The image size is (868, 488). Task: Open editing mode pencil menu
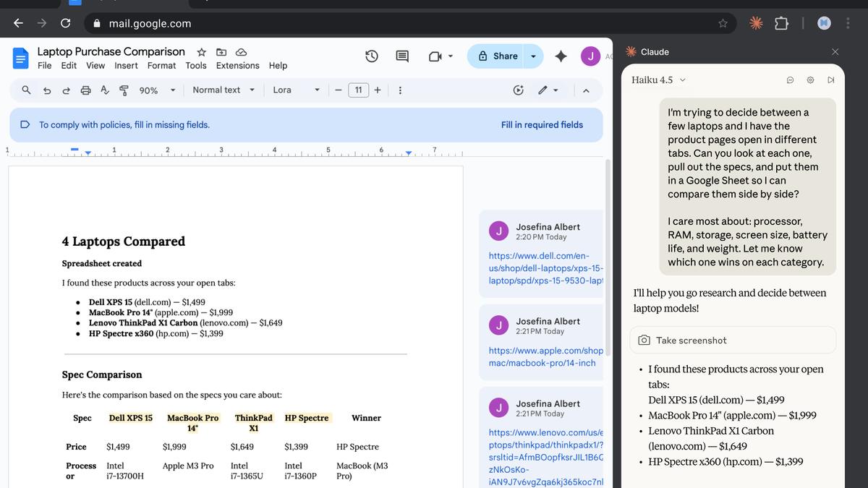coord(548,90)
